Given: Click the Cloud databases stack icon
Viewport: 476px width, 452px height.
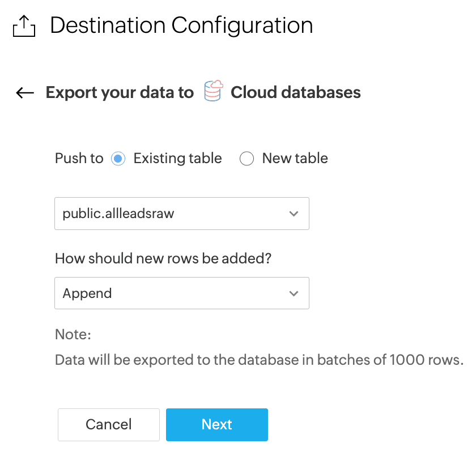Looking at the screenshot, I should (x=212, y=92).
